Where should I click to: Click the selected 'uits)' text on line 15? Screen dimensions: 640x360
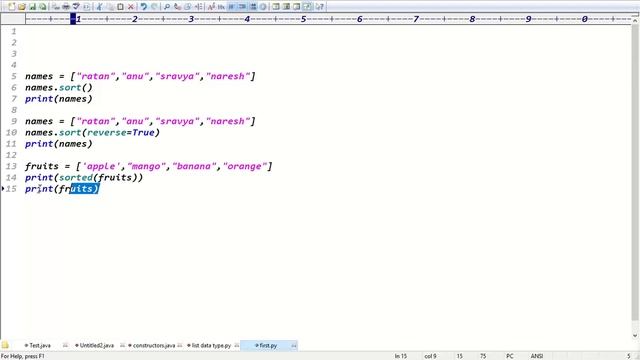[84, 189]
